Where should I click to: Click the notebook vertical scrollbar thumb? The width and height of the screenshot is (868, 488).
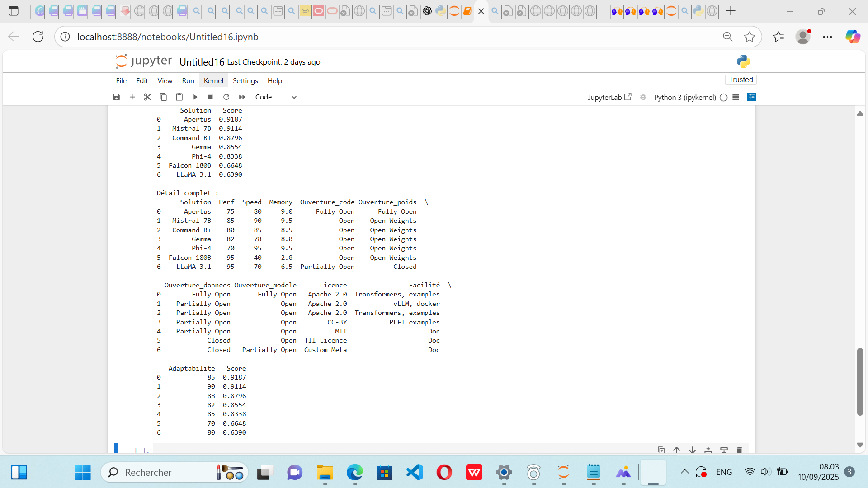[860, 382]
